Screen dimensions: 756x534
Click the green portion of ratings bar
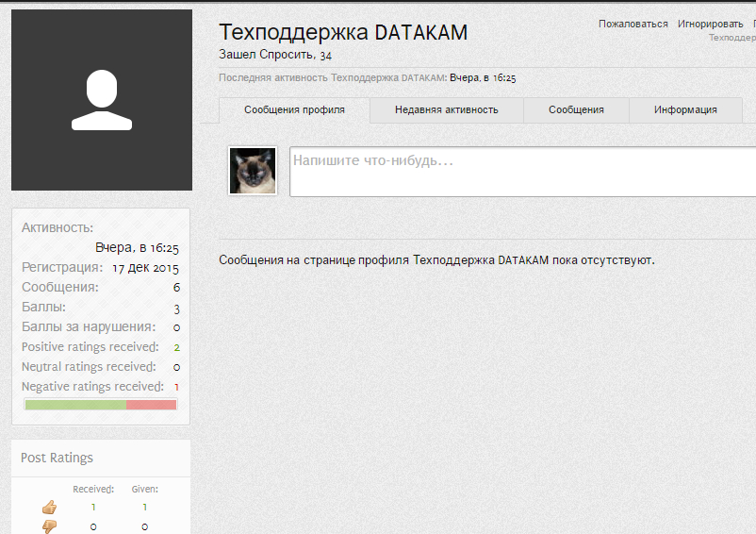(75, 405)
